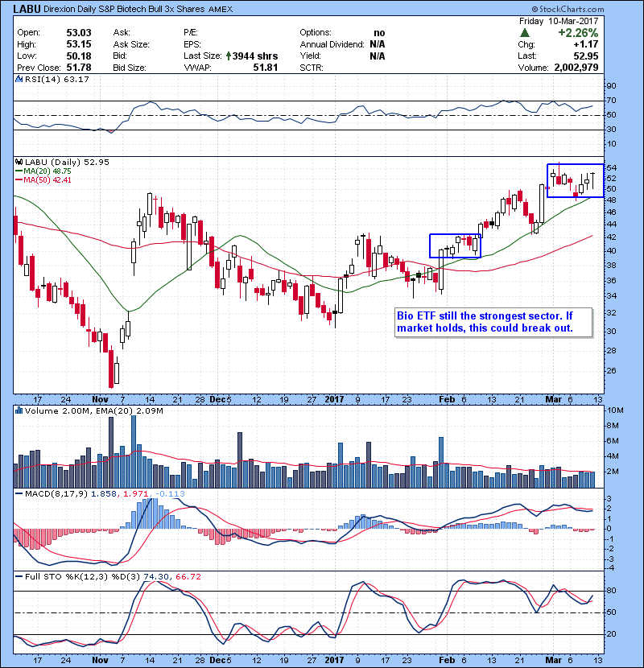Viewport: 644px width, 668px height.
Task: Click the LABU ticker symbol title
Action: [27, 9]
